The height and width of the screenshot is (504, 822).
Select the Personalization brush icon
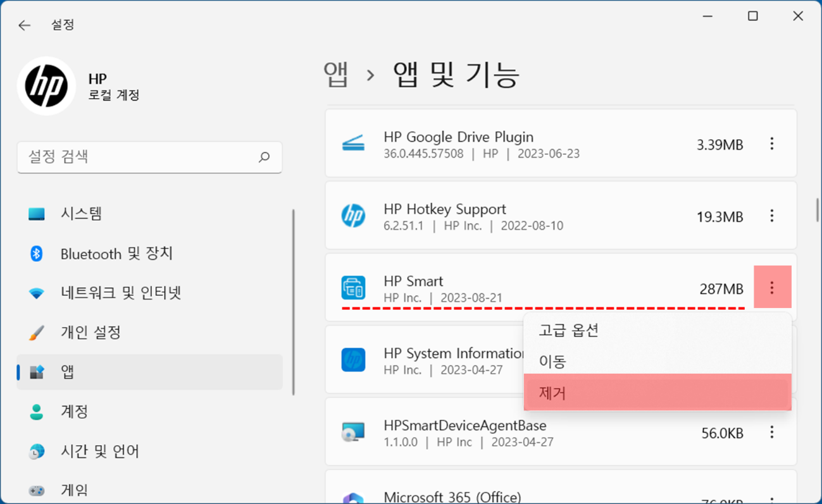pyautogui.click(x=37, y=333)
